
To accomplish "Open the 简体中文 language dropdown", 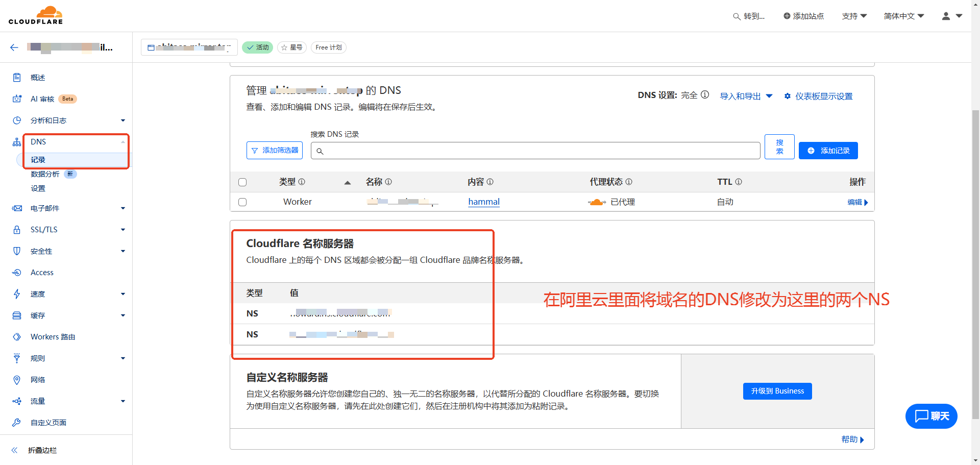I will (x=904, y=16).
